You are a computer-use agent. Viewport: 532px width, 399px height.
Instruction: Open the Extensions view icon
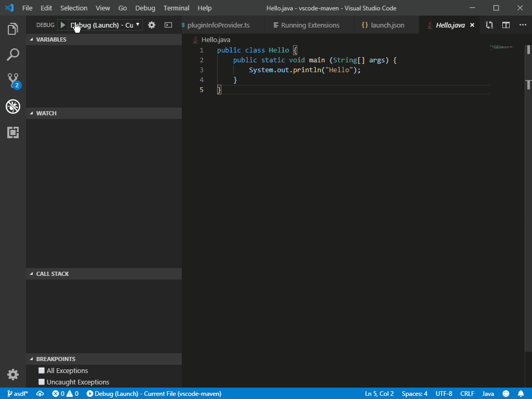(13, 132)
